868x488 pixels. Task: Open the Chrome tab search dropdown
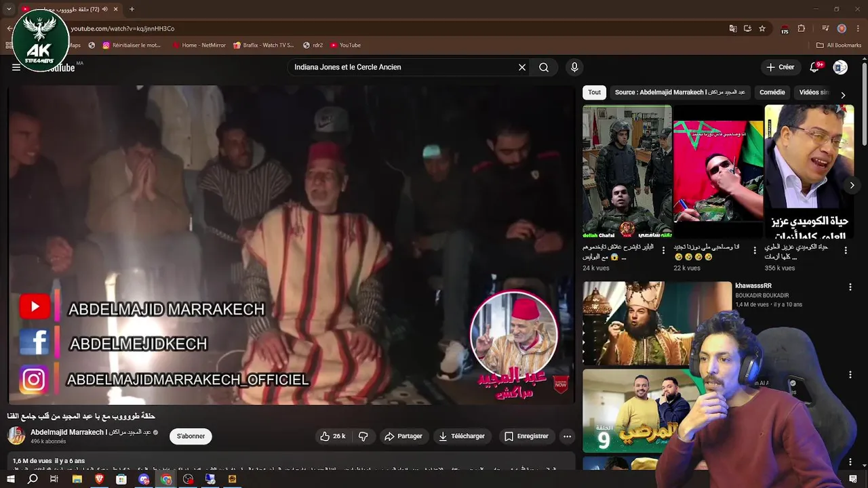pyautogui.click(x=9, y=9)
